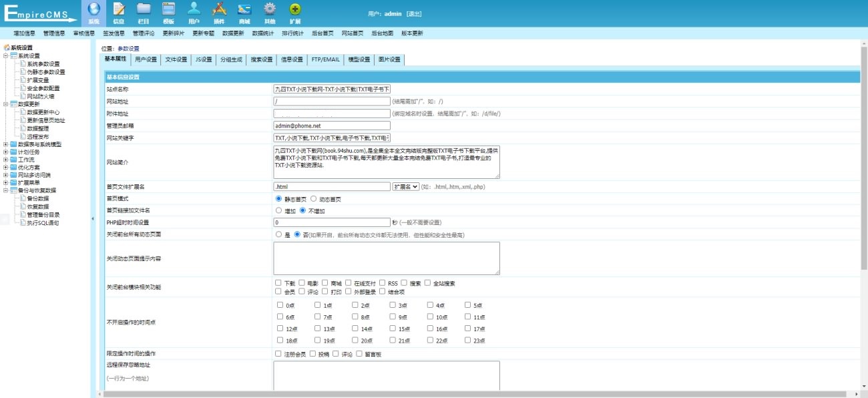
Task: Click the page icon beside 管理备份目录
Action: coord(23,214)
